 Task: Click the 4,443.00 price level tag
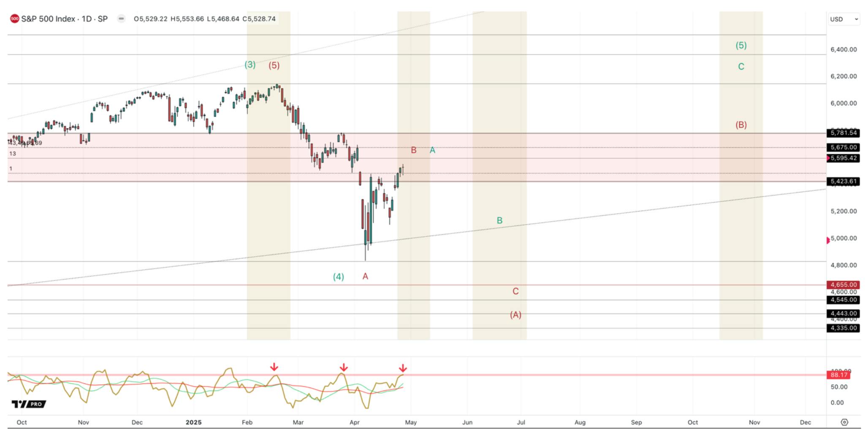point(844,314)
